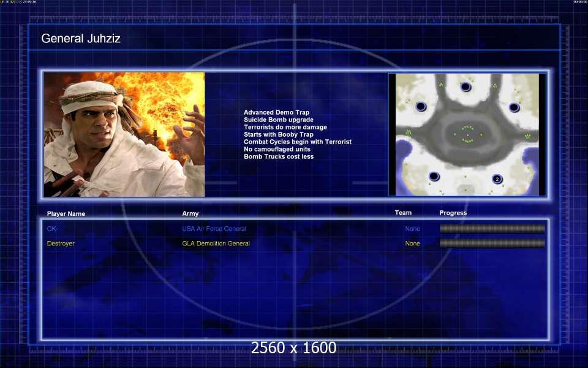
Task: Click the "Army" column header
Action: click(190, 213)
